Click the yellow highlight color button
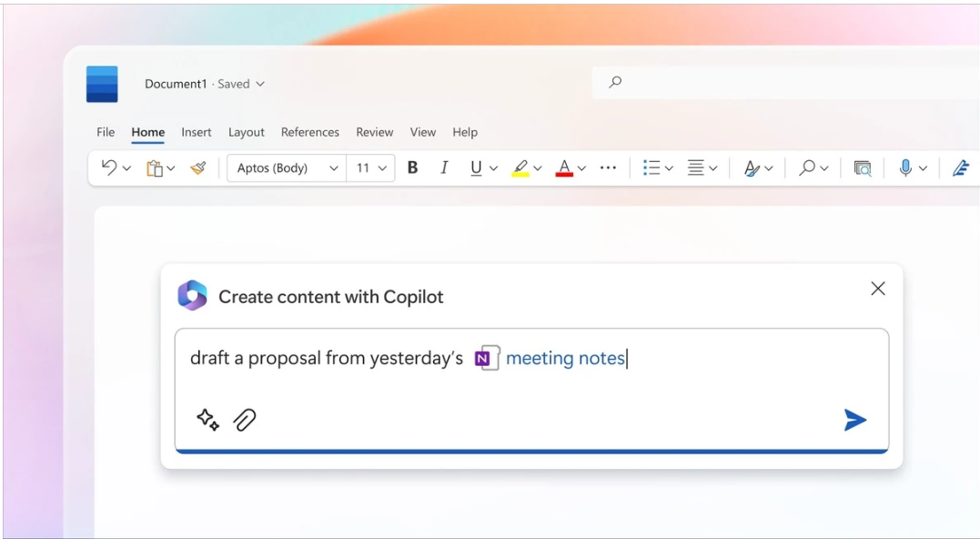The height and width of the screenshot is (539, 980). point(520,168)
